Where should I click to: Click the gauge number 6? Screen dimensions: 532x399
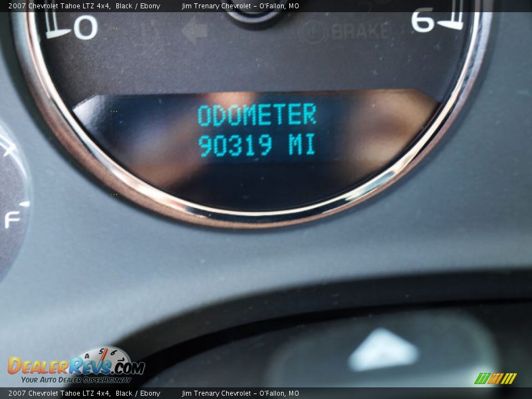pyautogui.click(x=423, y=22)
